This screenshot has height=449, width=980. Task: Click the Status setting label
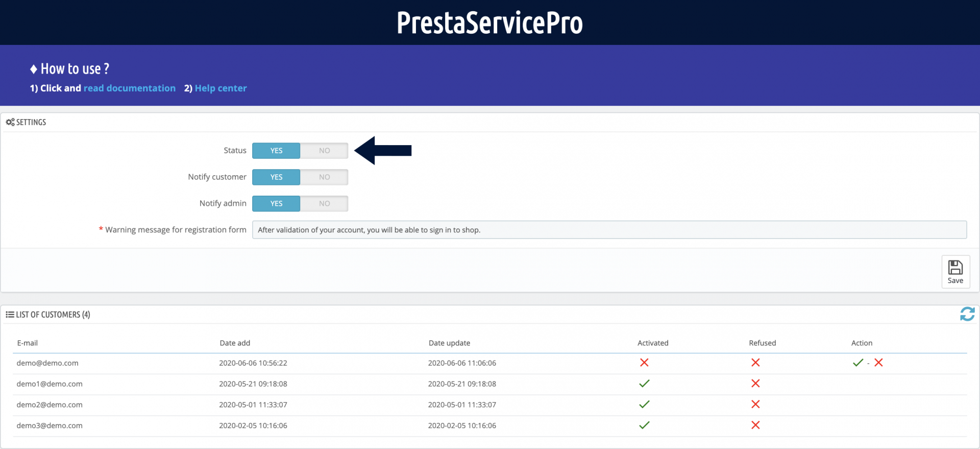click(x=235, y=151)
